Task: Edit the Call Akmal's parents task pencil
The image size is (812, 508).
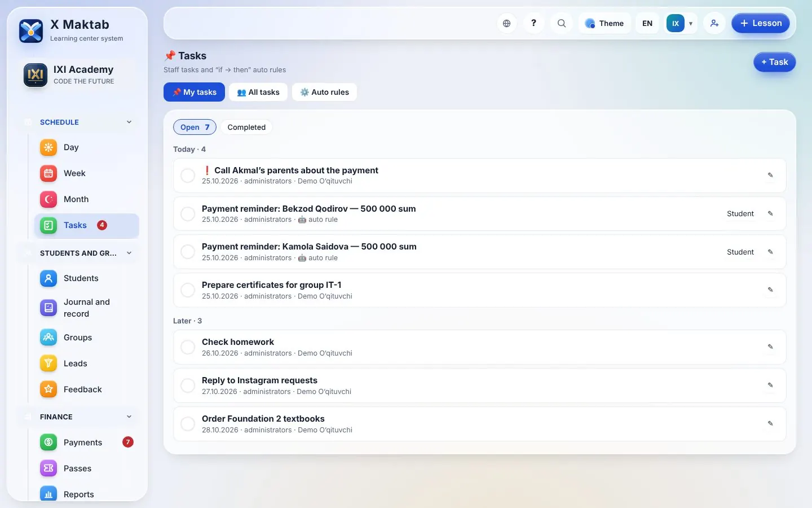Action: click(x=770, y=176)
